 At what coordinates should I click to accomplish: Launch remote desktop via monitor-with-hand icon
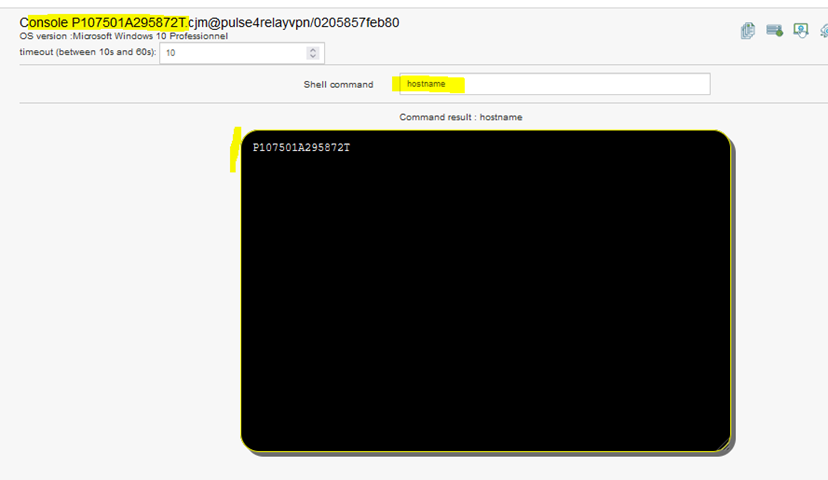(x=800, y=30)
